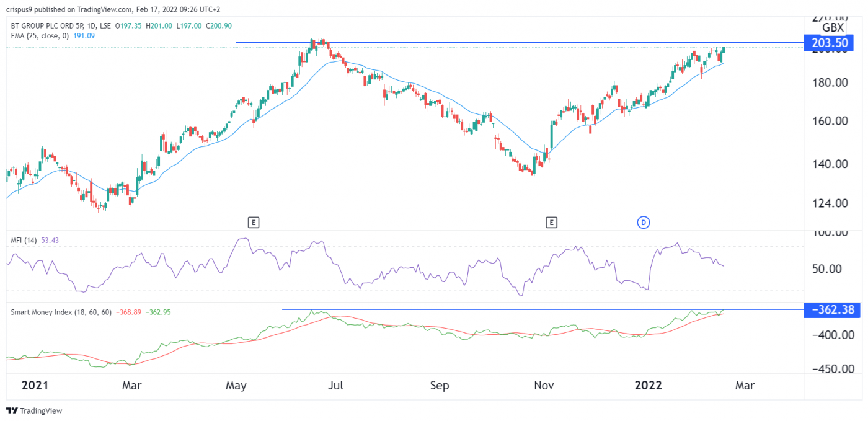Viewport: 868px width, 421px height.
Task: Click the MFI value 53.43
Action: tap(50, 240)
